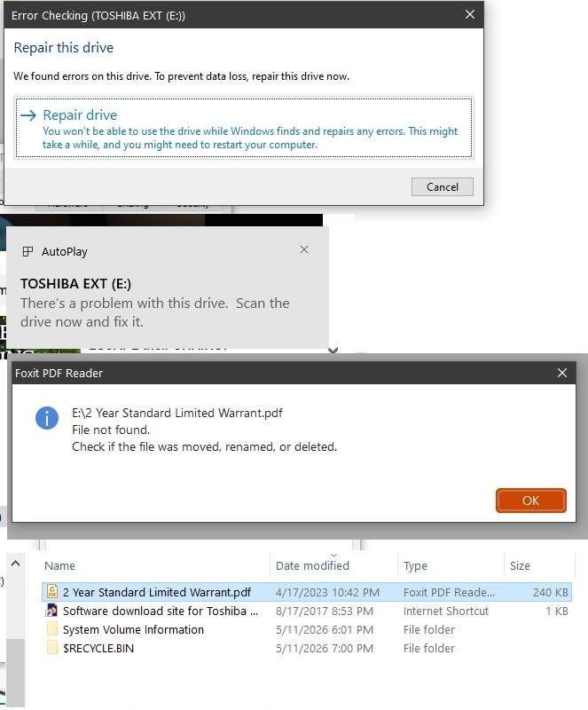Click the 5/11/2026 7:00 PM date cell
This screenshot has width=588, height=710.
325,648
